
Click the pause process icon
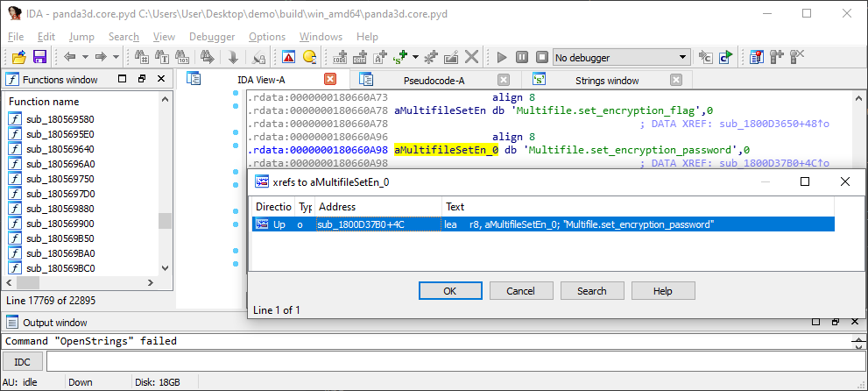(522, 57)
